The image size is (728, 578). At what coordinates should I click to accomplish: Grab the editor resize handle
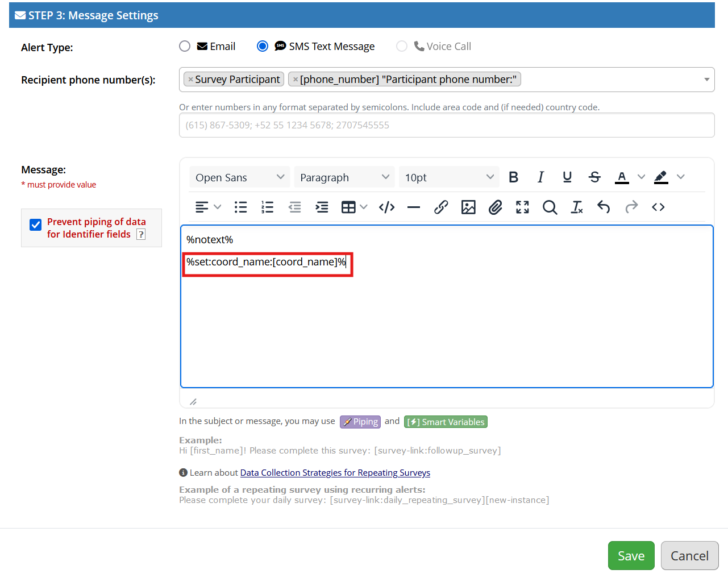pyautogui.click(x=193, y=402)
